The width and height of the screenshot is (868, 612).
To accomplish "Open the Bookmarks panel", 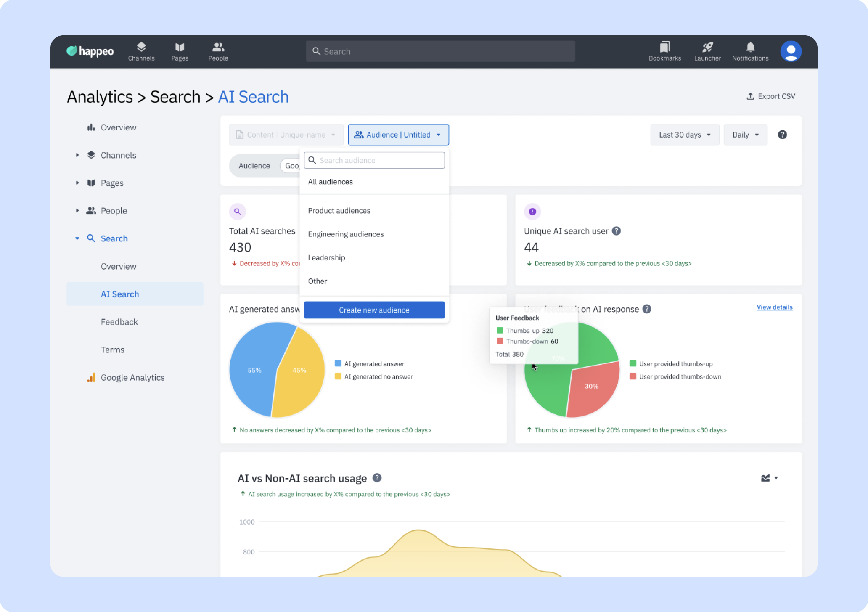I will (664, 51).
